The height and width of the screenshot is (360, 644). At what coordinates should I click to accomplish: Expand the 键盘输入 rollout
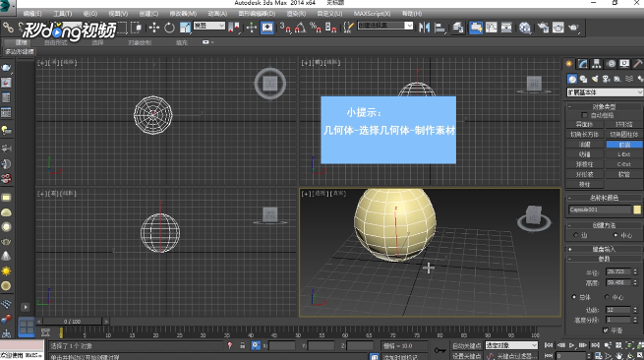click(605, 249)
